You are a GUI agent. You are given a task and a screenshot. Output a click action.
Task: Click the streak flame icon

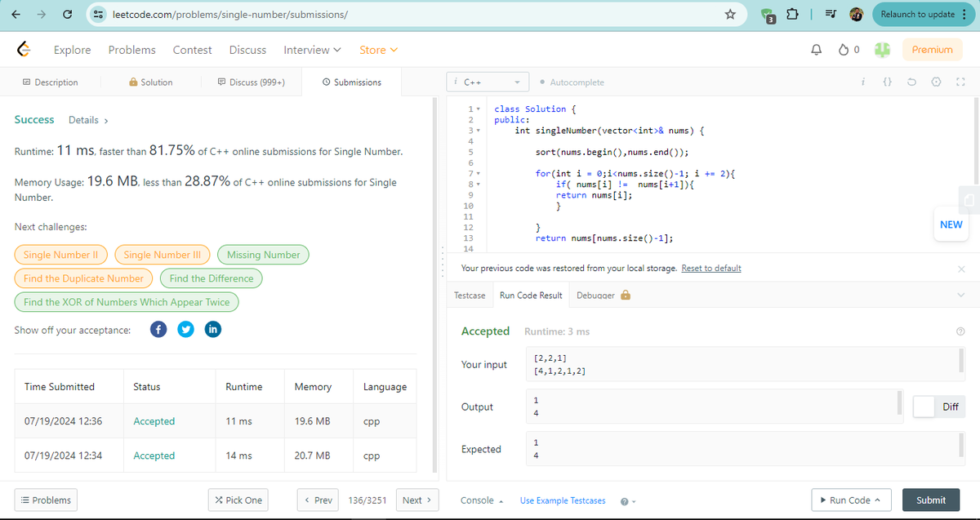point(844,50)
